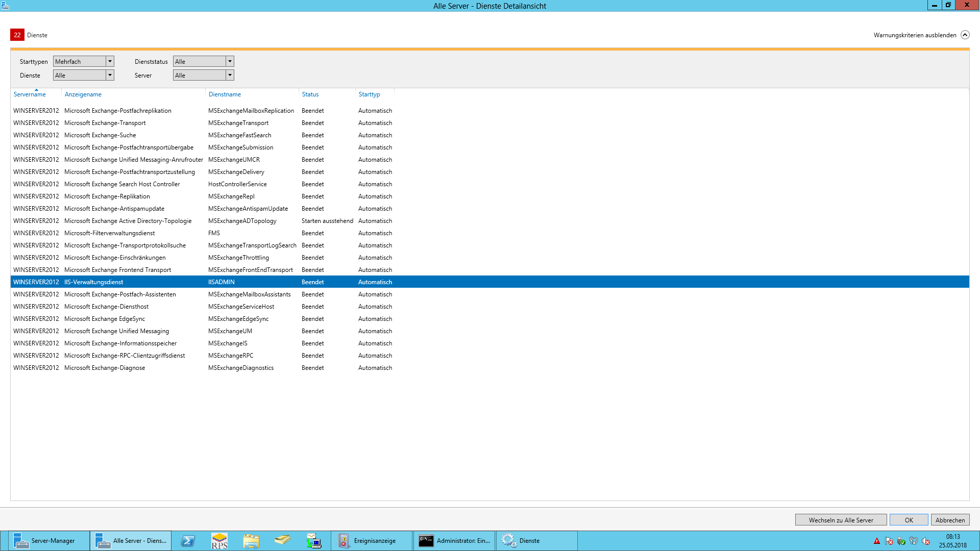Select the MSExchangeDelivery service row
The image size is (980, 551).
490,172
